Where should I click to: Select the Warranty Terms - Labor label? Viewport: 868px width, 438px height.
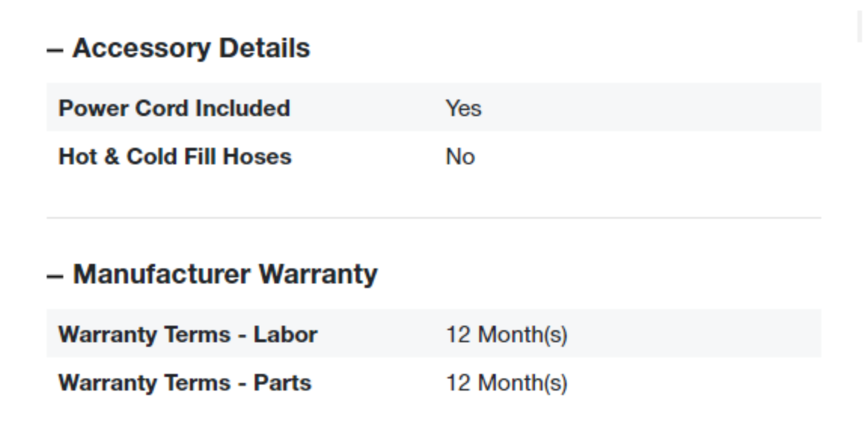188,334
